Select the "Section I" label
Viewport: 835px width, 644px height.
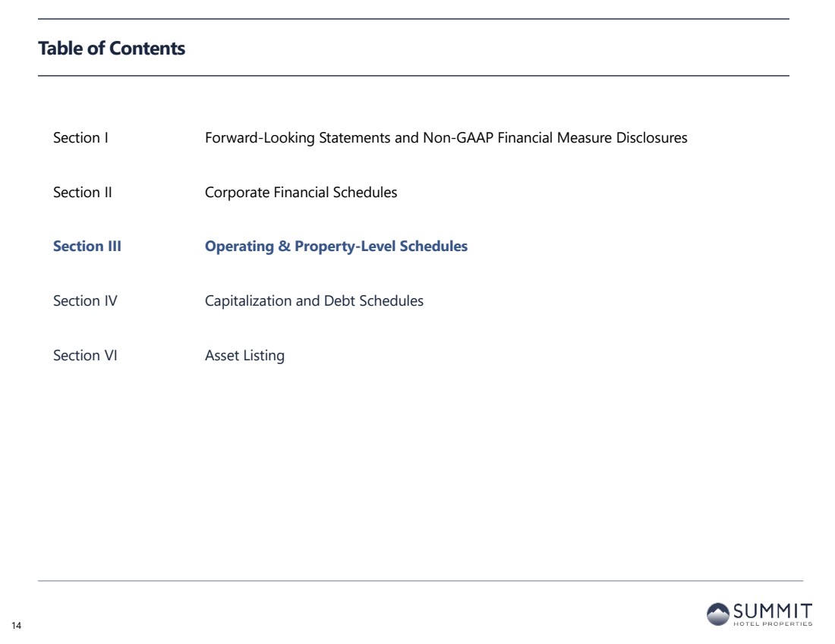pos(80,138)
